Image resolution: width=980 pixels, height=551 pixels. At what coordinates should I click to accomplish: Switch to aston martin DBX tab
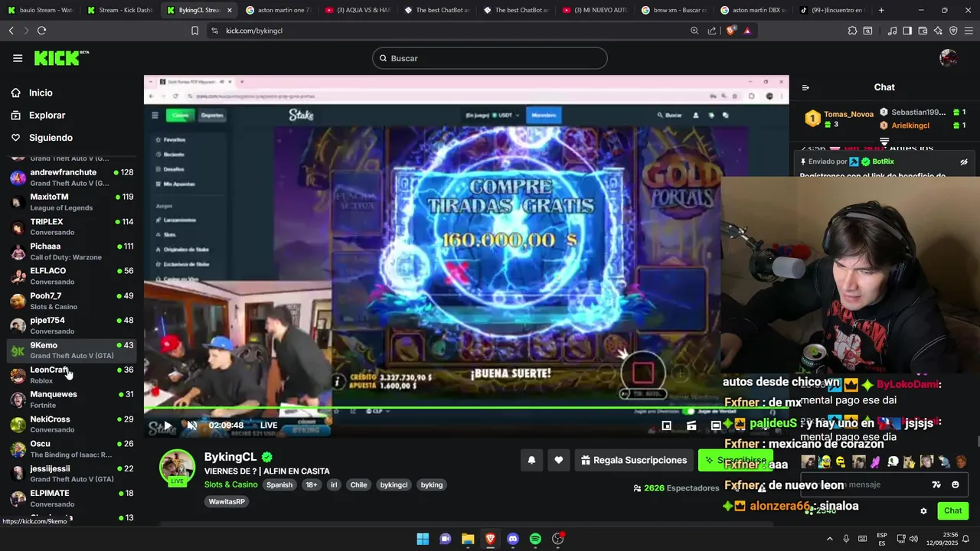[753, 10]
